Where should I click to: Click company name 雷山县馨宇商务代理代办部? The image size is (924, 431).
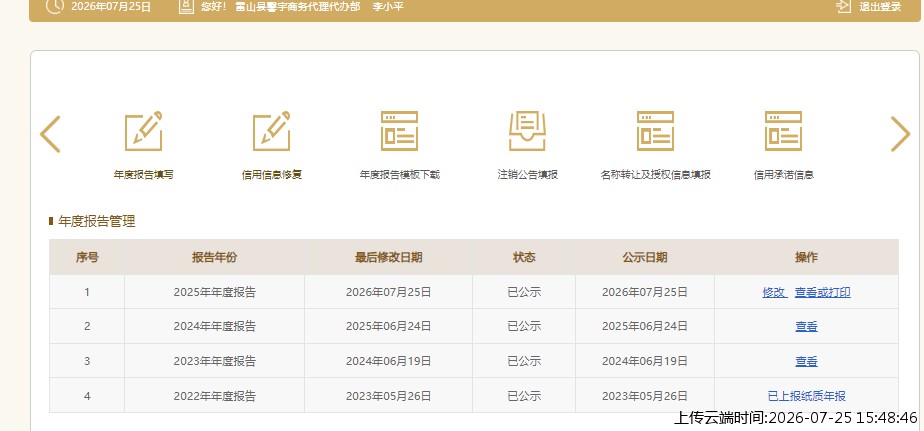tap(298, 7)
